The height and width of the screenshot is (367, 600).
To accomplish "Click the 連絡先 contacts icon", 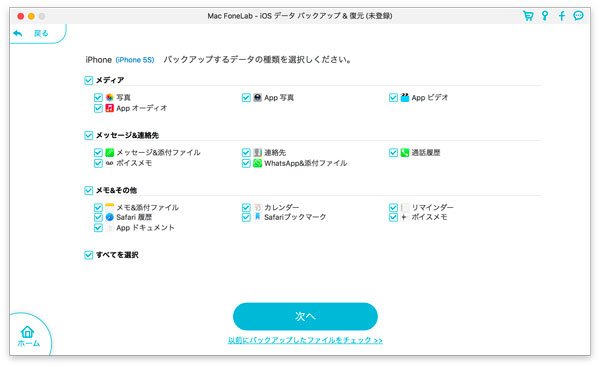I will tap(258, 152).
